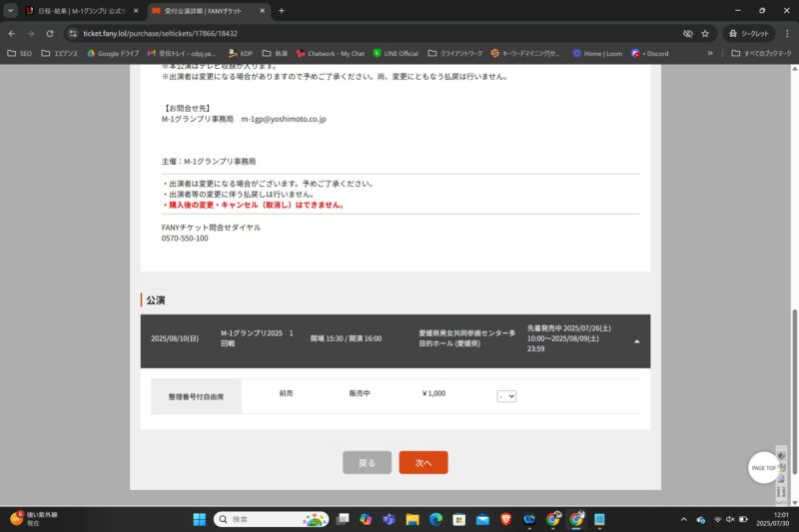This screenshot has width=799, height=532.
Task: Open the 執筆 bookmark folder
Action: pyautogui.click(x=275, y=54)
